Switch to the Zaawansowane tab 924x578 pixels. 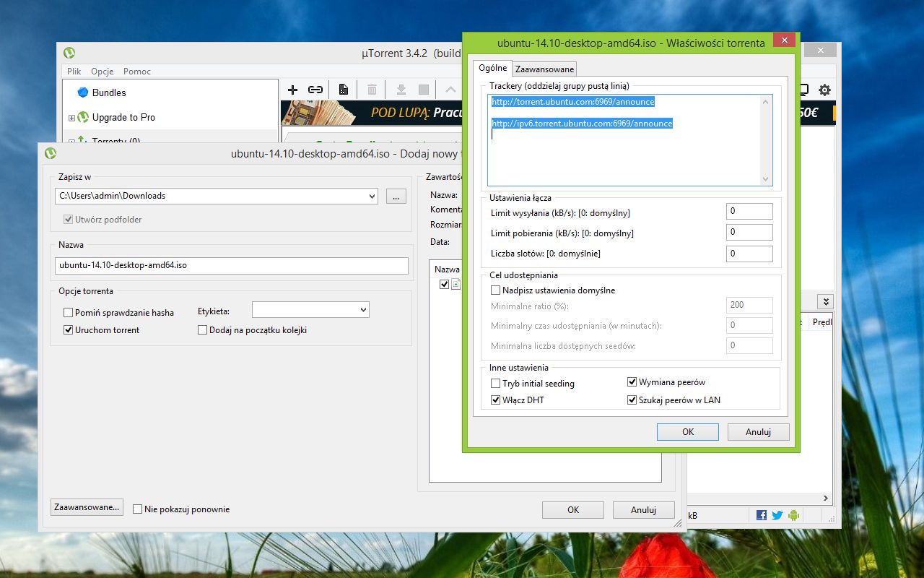pos(545,69)
